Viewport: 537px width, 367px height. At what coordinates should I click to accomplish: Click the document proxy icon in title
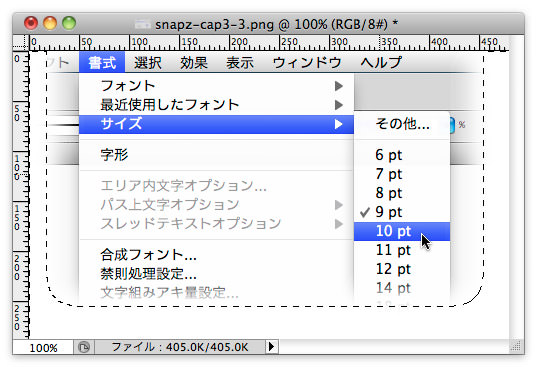point(142,24)
